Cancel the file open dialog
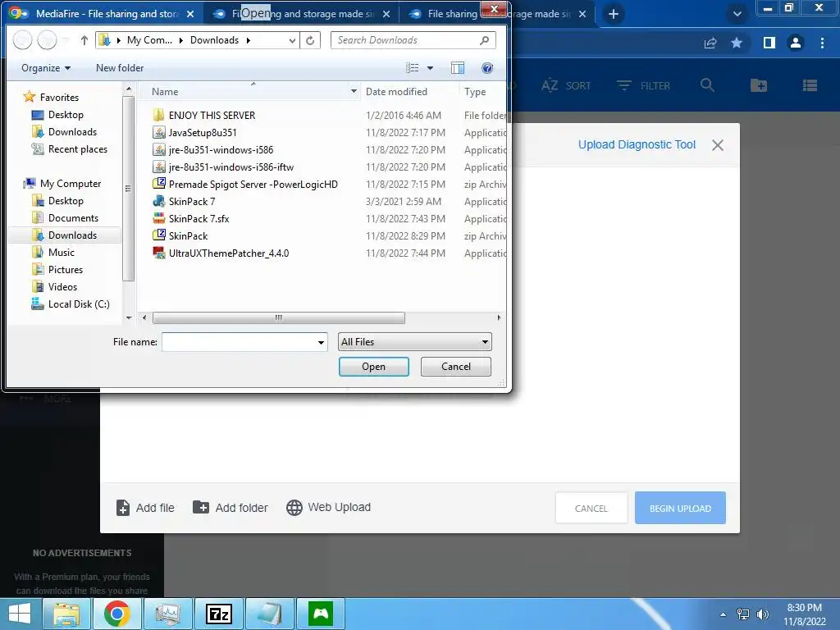The image size is (840, 630). click(x=456, y=367)
